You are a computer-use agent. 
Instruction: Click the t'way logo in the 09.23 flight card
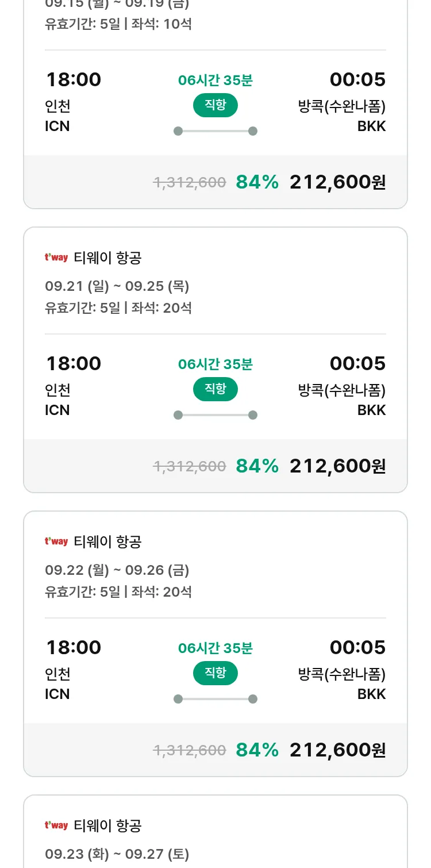[56, 825]
